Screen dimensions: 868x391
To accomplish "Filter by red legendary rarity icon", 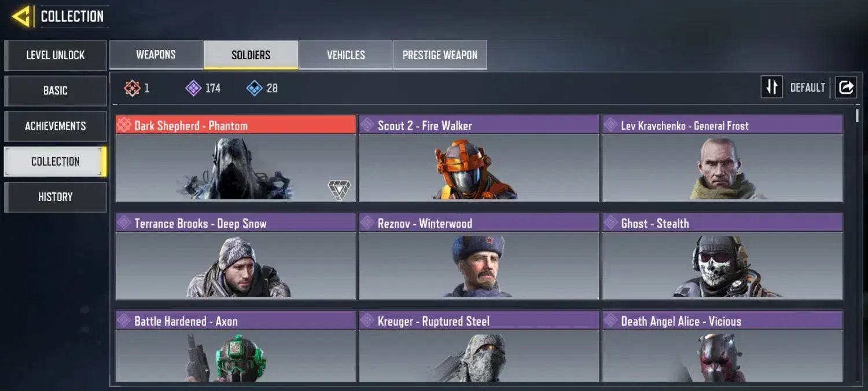I will tap(132, 88).
